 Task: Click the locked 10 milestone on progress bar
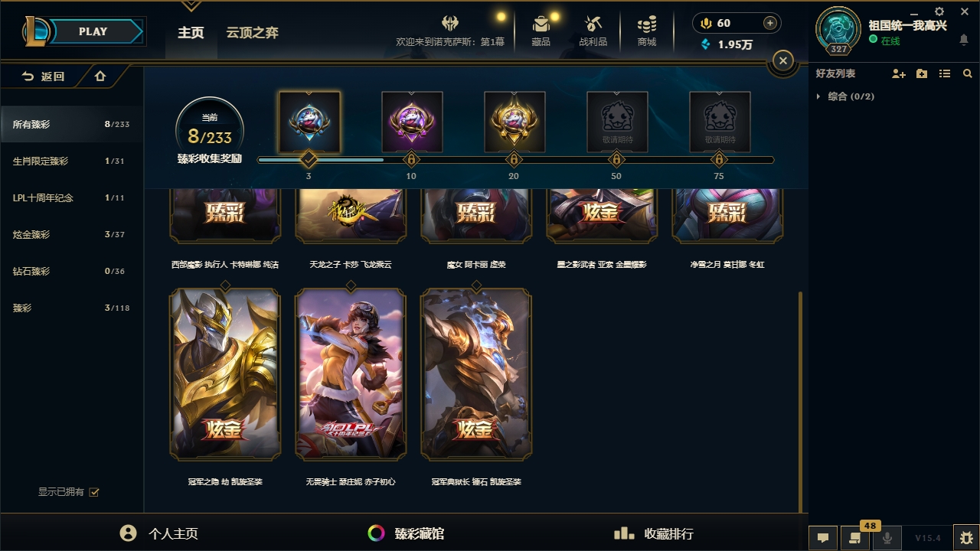[411, 160]
